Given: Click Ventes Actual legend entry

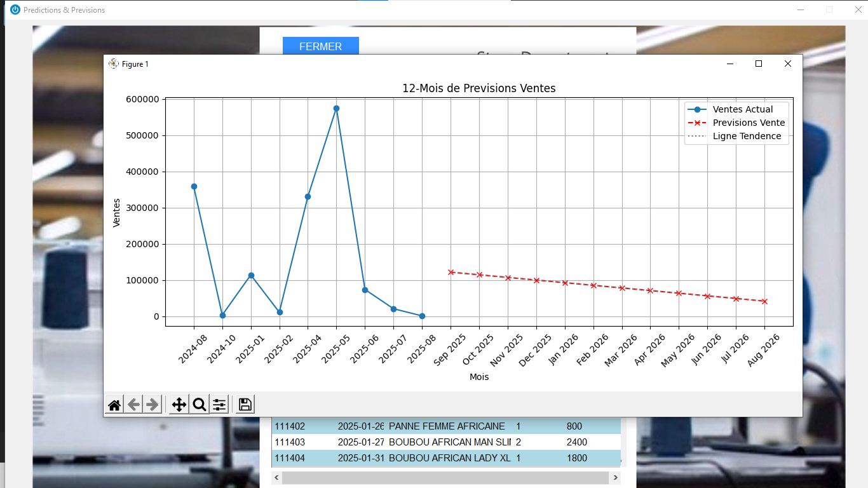Looking at the screenshot, I should point(742,109).
